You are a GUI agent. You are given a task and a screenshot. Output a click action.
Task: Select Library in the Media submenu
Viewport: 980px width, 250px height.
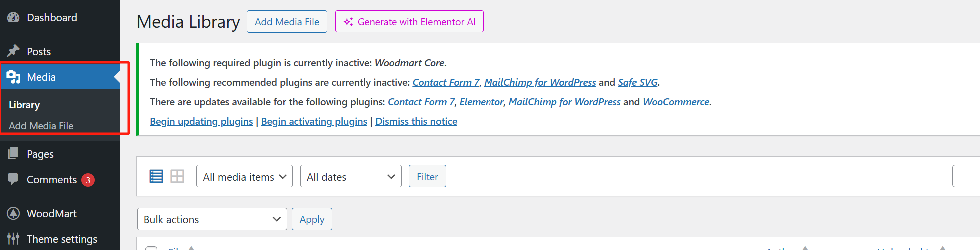pyautogui.click(x=24, y=105)
